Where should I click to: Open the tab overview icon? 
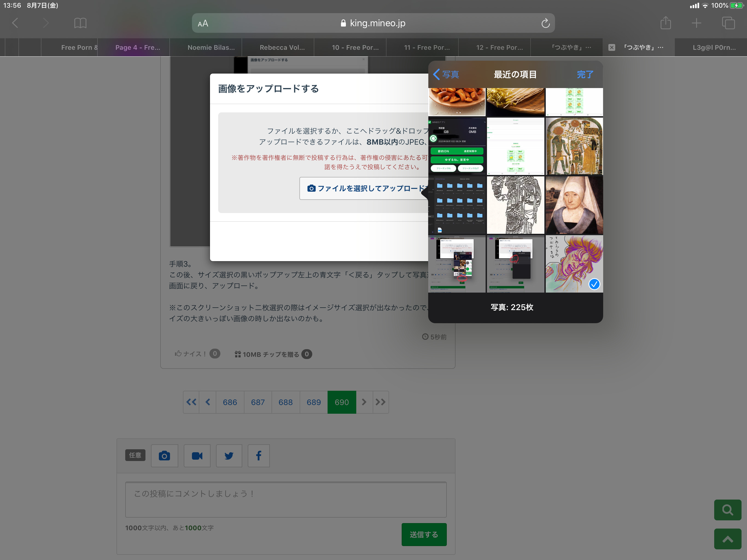[728, 23]
